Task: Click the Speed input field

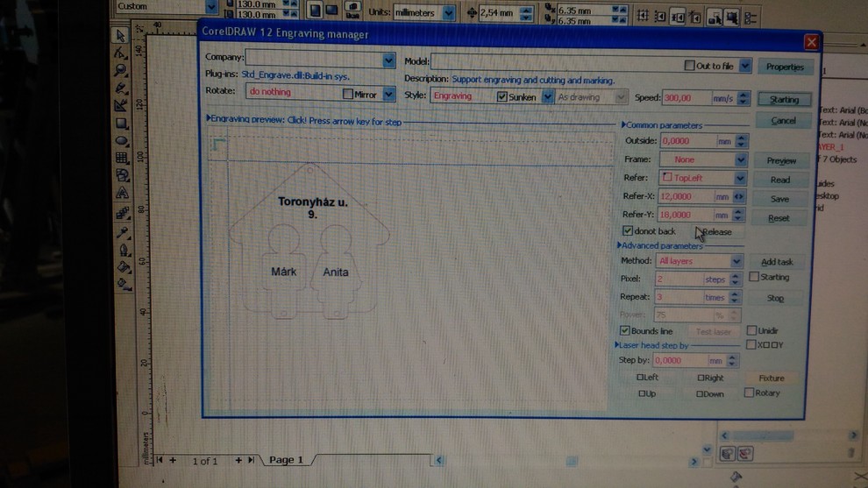Action: point(687,98)
